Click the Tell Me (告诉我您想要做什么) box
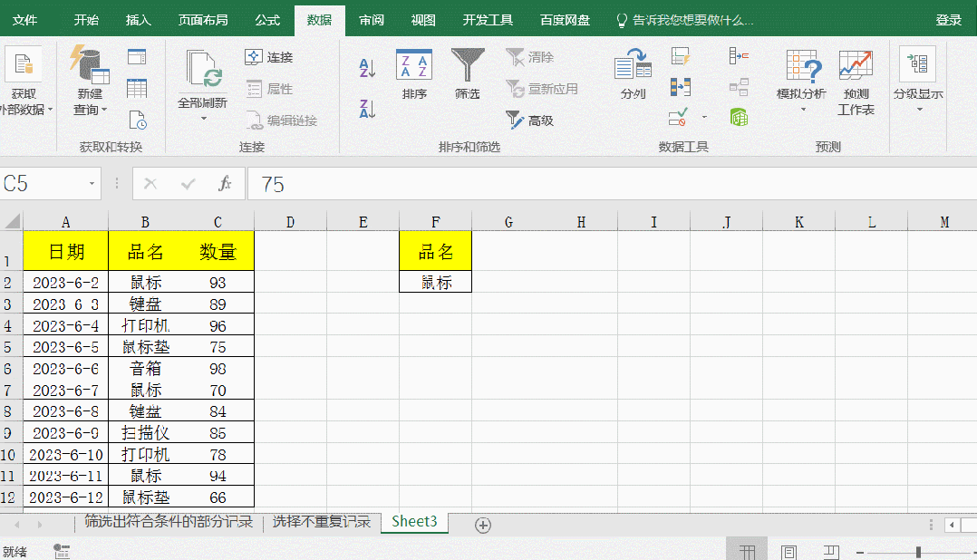 click(685, 21)
